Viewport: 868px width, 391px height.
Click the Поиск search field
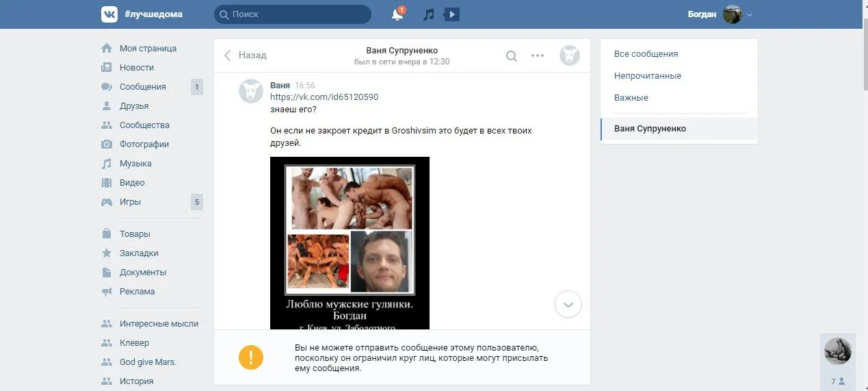(x=293, y=14)
